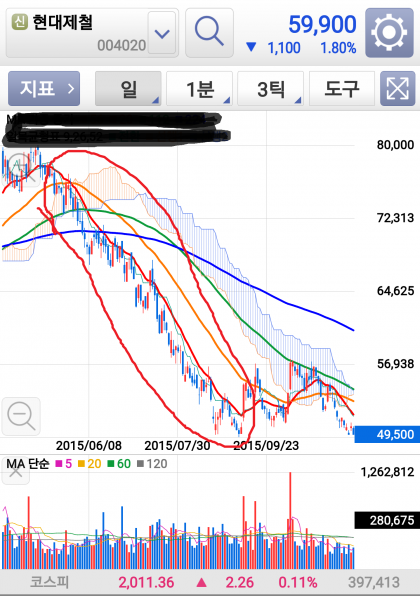Tap the zoom in magnifier on chart
The image size is (420, 596).
21,167
